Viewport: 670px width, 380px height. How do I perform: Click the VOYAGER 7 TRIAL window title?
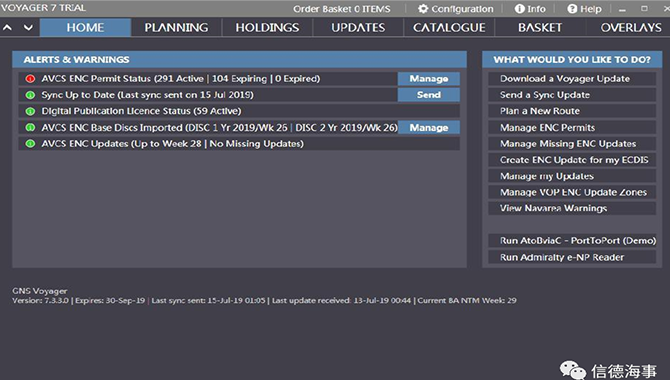point(43,8)
